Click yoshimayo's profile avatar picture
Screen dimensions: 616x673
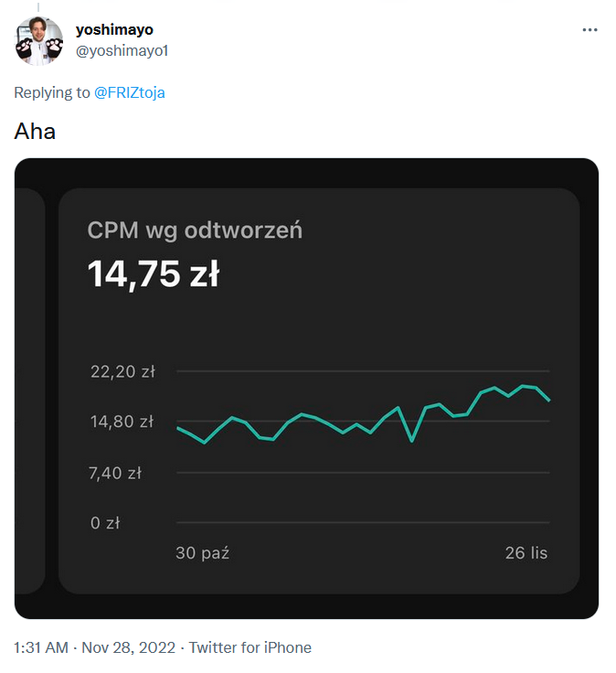[39, 40]
